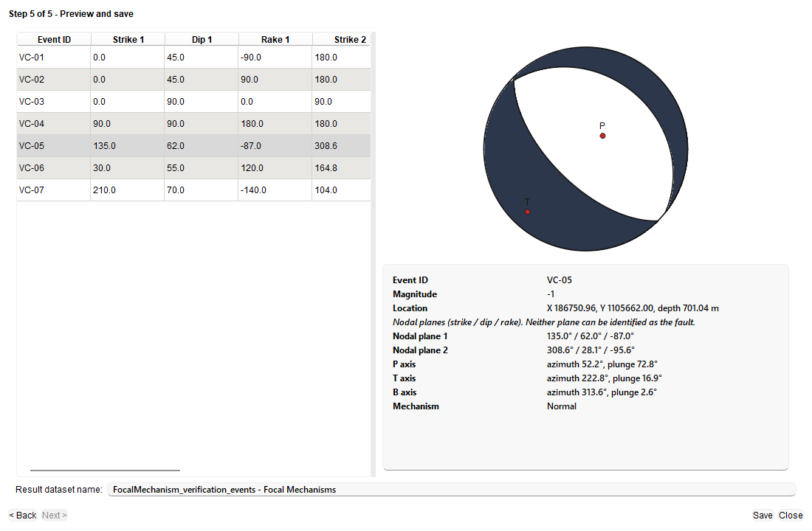Image resolution: width=812 pixels, height=531 pixels.
Task: Click the Dip 1 column header
Action: (202, 39)
